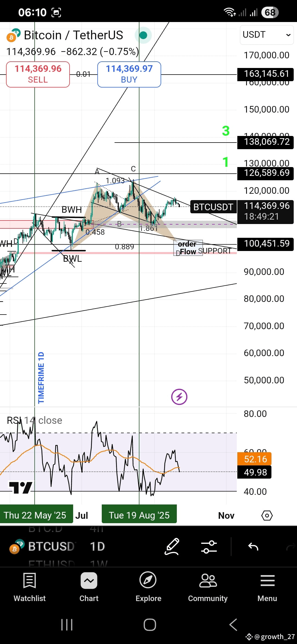The image size is (297, 644).
Task: Select the green number 3 label
Action: 226,131
